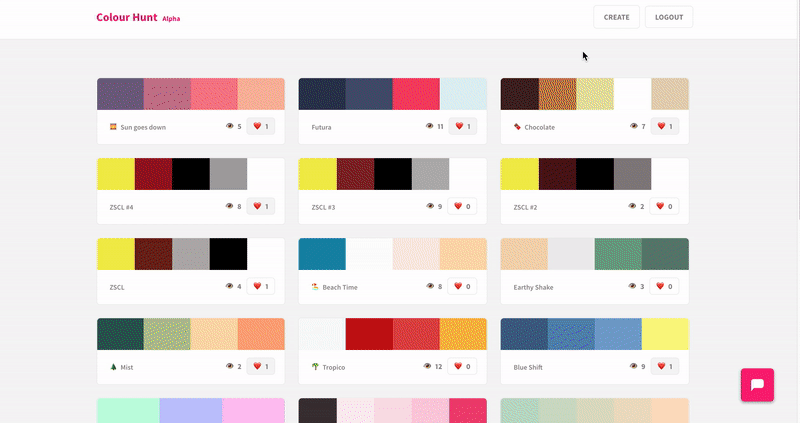Viewport: 800px width, 423px height.
Task: Click the CREATE button
Action: click(x=616, y=17)
